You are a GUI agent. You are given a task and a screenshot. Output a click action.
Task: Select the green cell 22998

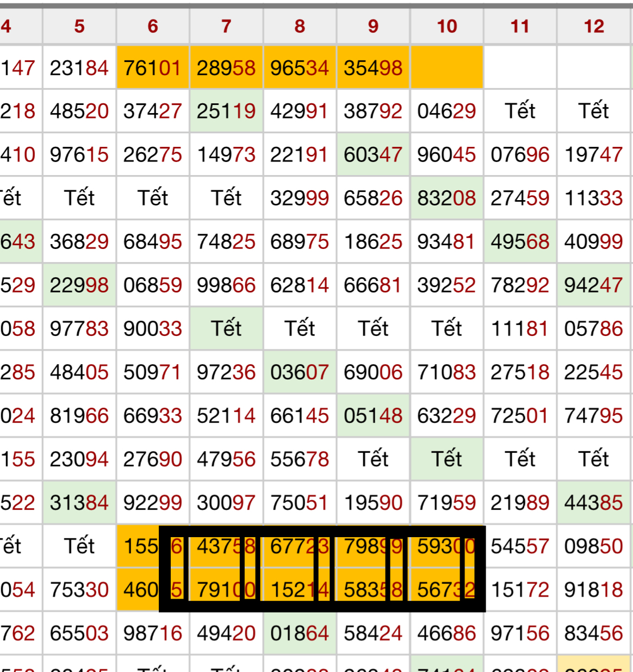click(79, 285)
